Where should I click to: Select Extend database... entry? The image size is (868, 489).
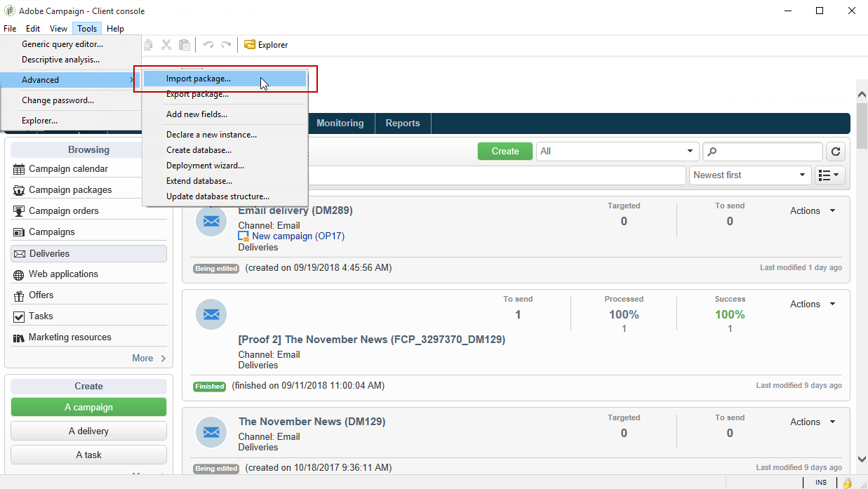(225, 181)
